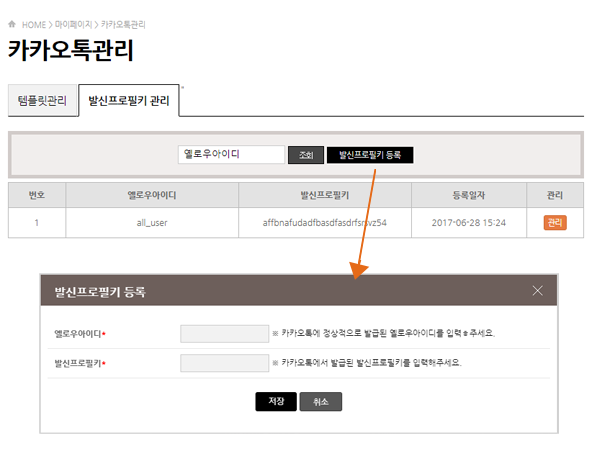
Task: Click the 번호 column header
Action: click(37, 195)
